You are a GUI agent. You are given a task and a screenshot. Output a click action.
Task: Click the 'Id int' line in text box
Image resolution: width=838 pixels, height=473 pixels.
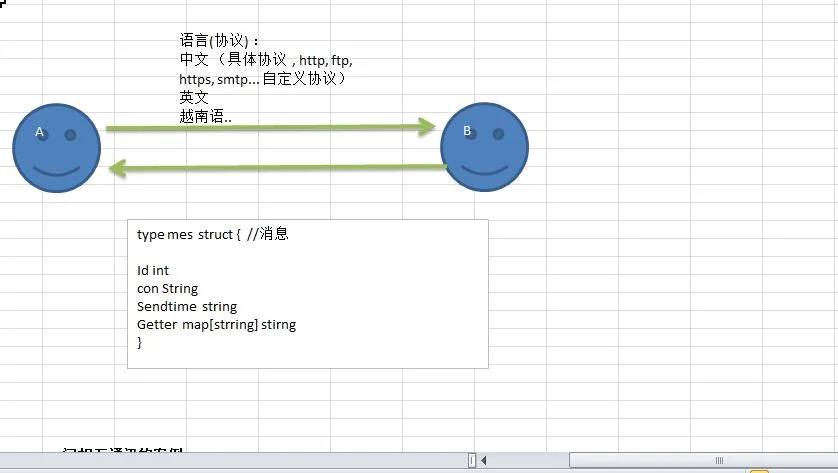153,270
